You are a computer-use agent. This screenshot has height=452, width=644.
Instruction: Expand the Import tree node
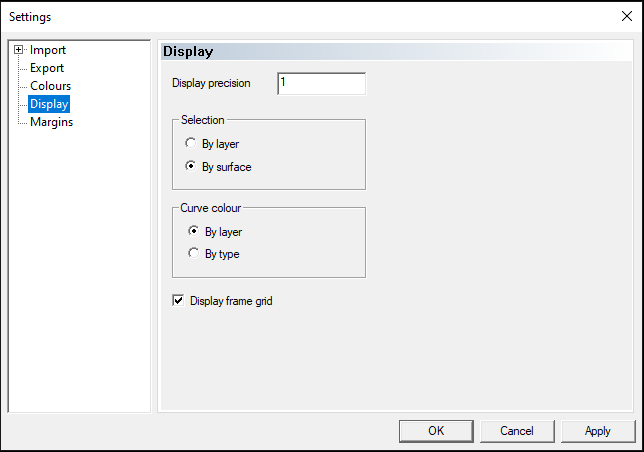tap(18, 50)
